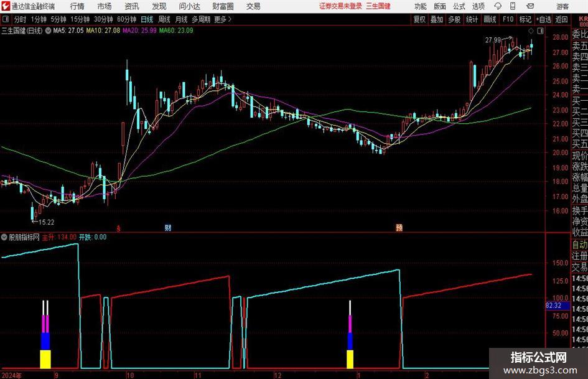Screen dimensions: 588x379
Task: Switch to 分时 chart period
Action: (x=20, y=19)
